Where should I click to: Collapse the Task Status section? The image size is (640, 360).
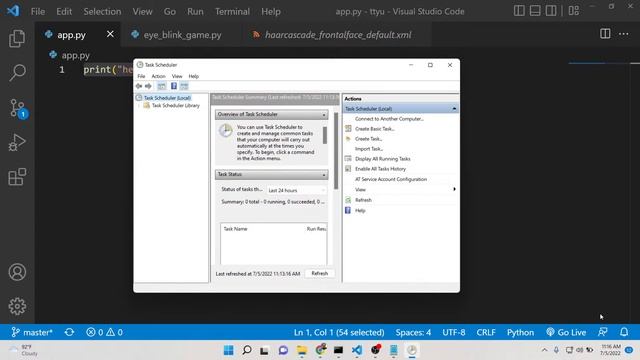click(324, 175)
